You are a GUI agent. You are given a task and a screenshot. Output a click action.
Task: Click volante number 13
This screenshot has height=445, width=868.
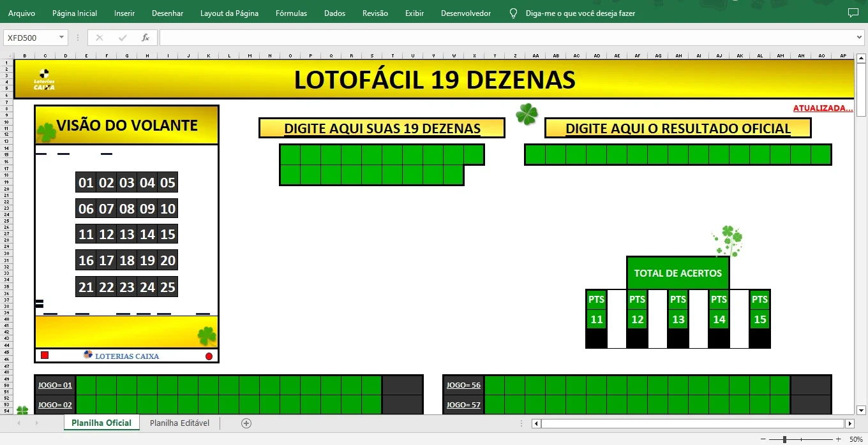click(127, 235)
